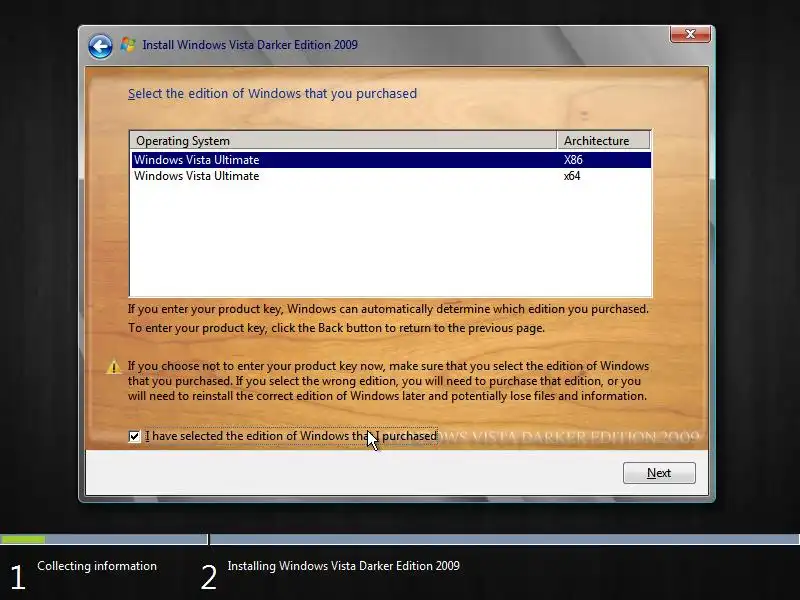Uncheck 'I have selected the edition' checkbox
Screen dimensions: 800x600
(134, 436)
